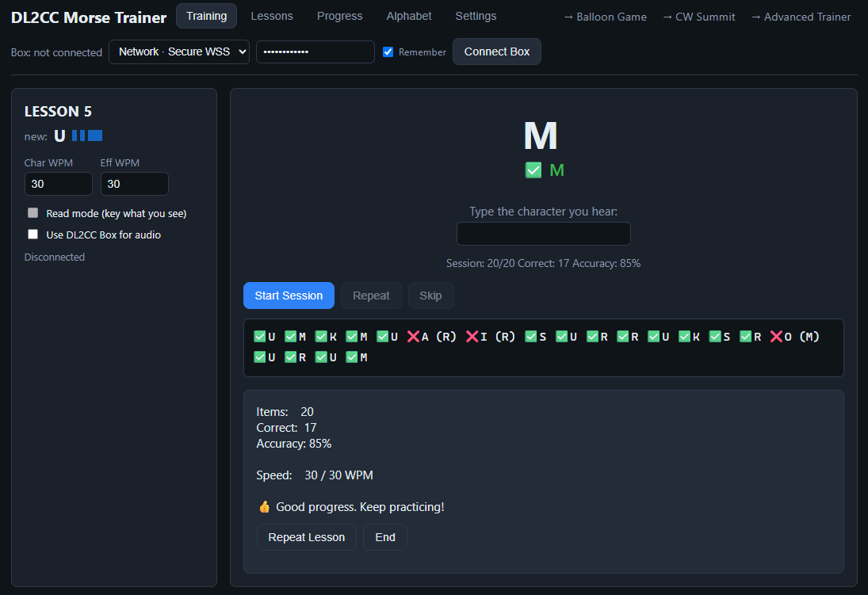Click Good progress. Keep practicing! message
868x595 pixels.
tap(360, 507)
